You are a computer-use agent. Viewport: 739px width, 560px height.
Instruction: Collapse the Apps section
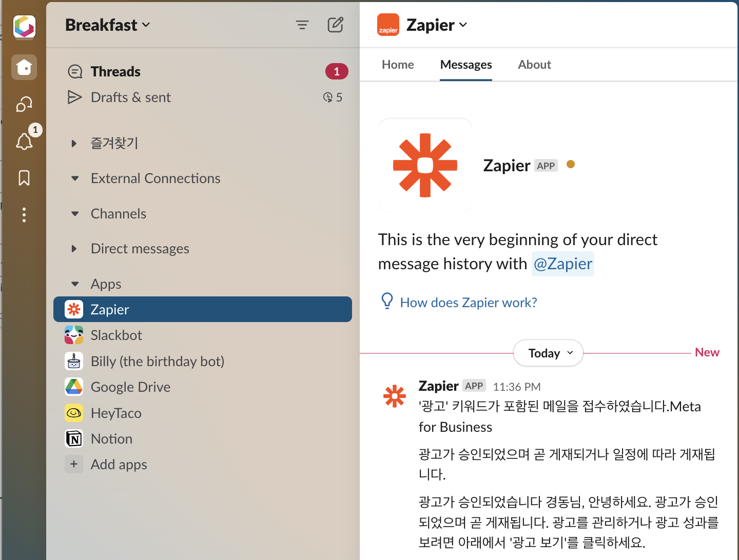(x=75, y=284)
